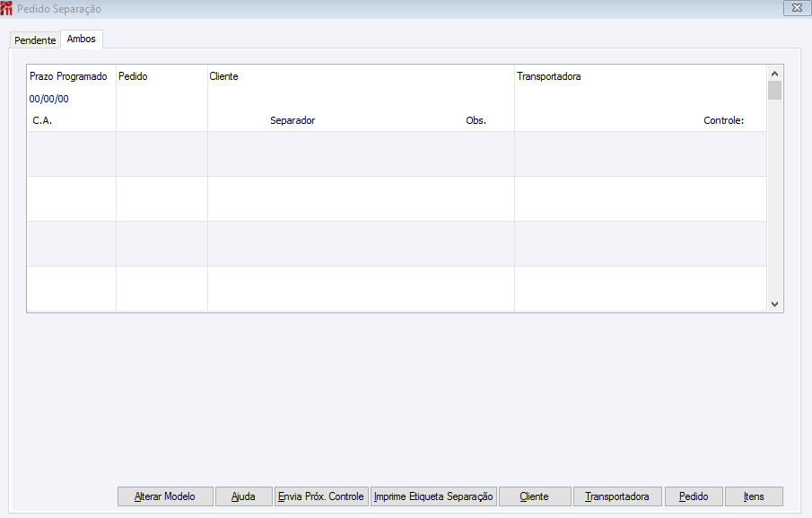Select the Ambos tab

point(82,39)
